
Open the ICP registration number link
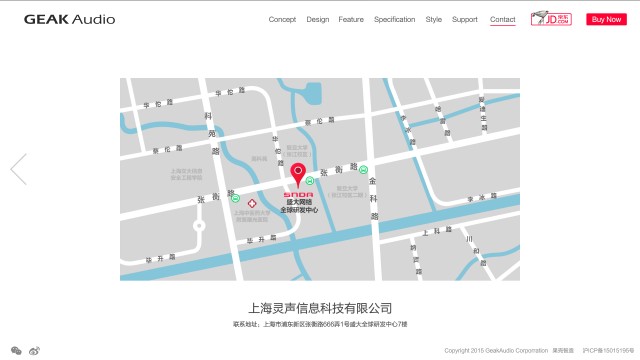click(608, 350)
